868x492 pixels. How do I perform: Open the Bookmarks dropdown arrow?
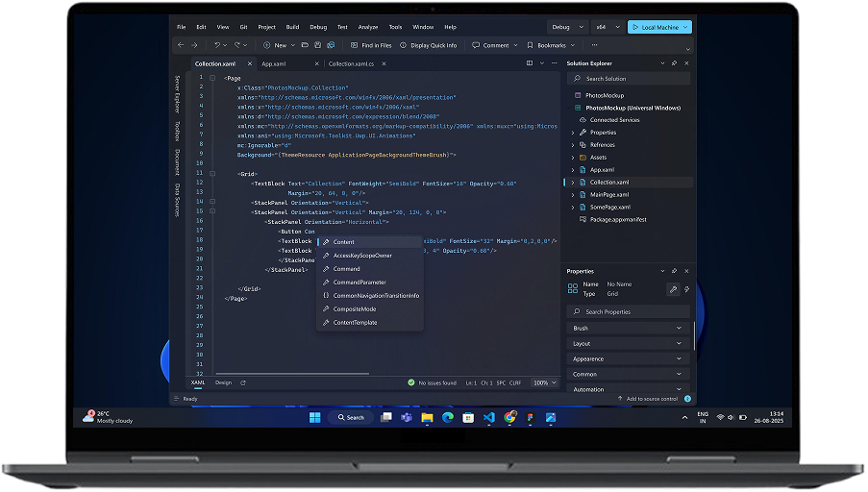[x=572, y=45]
